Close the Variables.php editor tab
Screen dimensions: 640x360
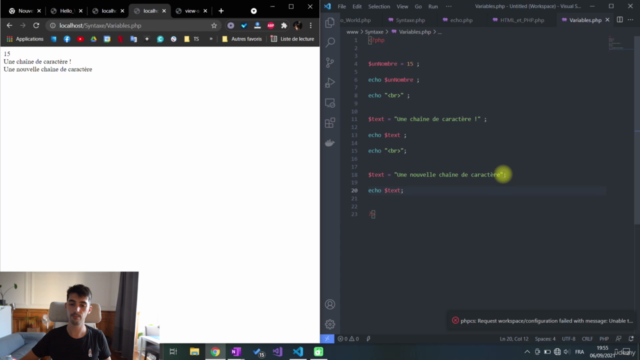tap(607, 20)
